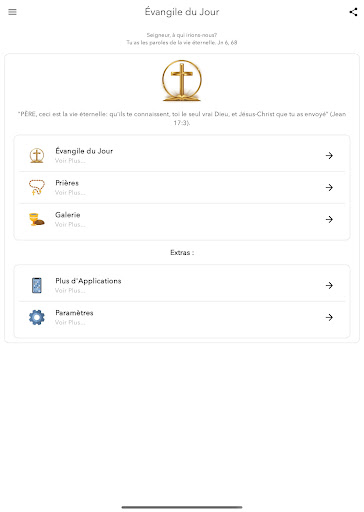The width and height of the screenshot is (364, 512).
Task: Open the Plus d'Applications row arrow
Action: pyautogui.click(x=329, y=285)
